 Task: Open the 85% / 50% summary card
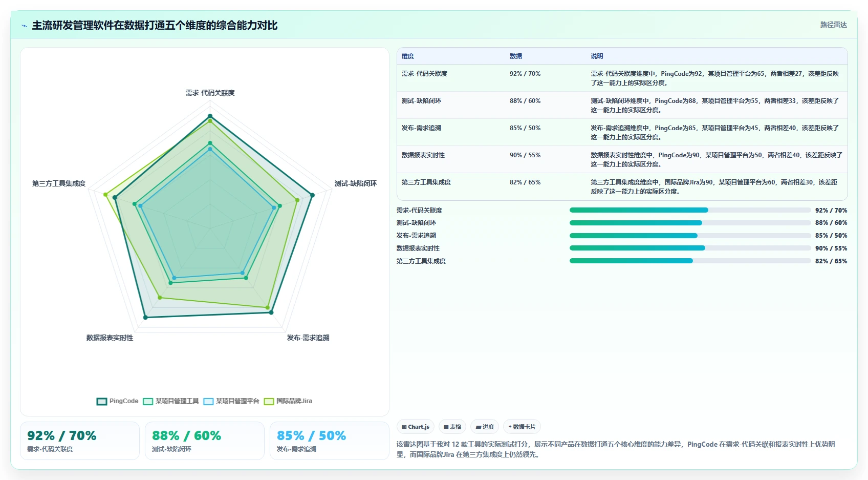click(x=330, y=441)
